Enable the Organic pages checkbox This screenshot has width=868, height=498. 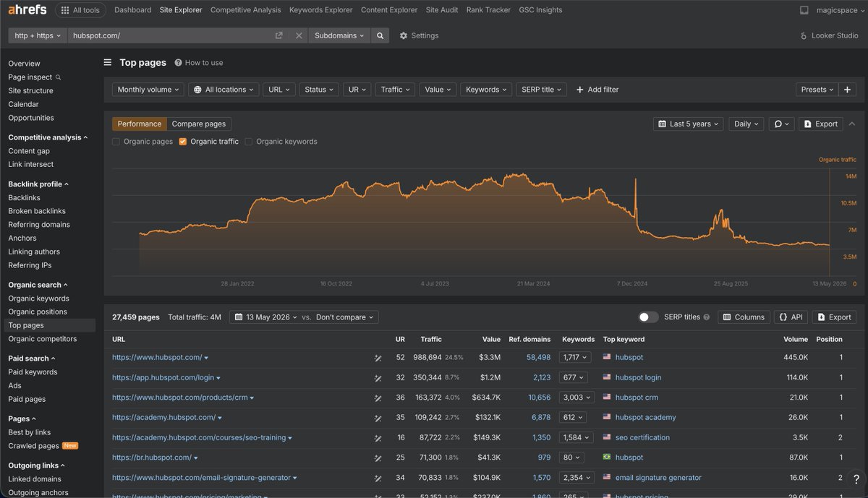tap(116, 142)
